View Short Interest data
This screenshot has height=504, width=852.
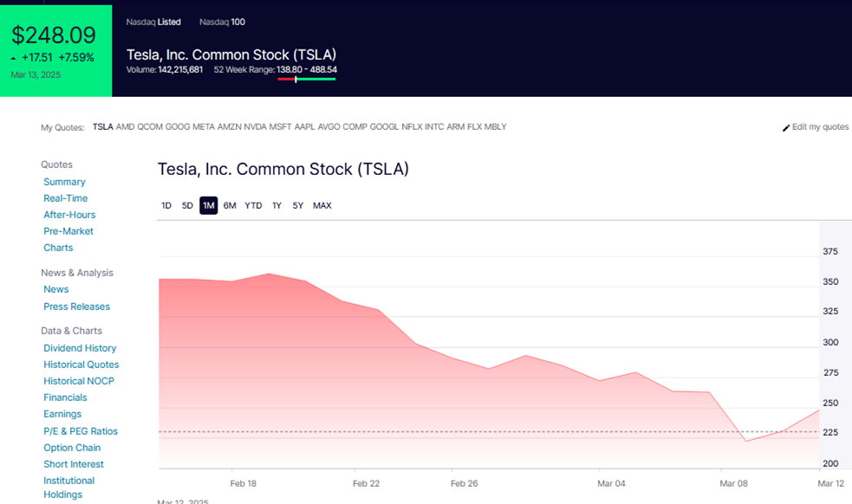point(74,464)
